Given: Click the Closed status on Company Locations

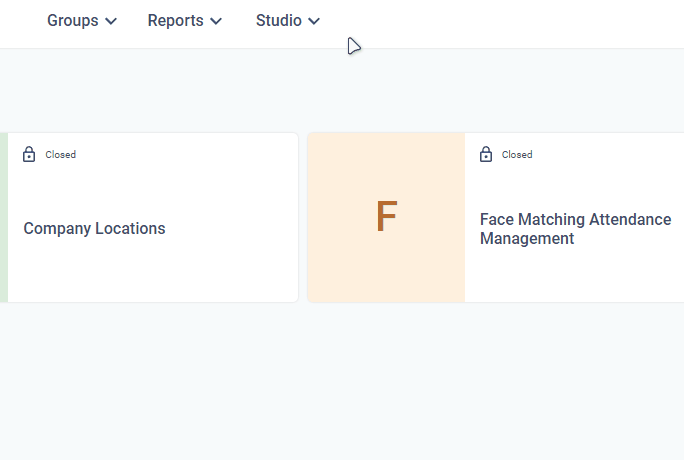Looking at the screenshot, I should pos(60,155).
